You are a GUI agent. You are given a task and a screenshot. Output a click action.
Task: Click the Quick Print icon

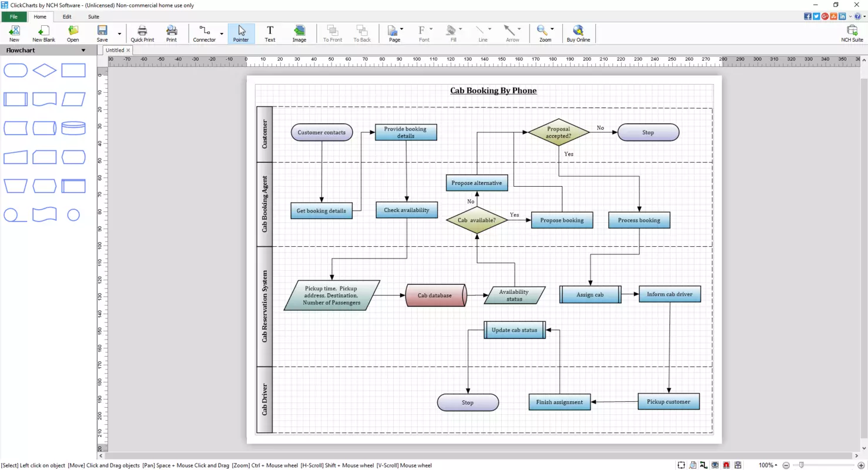[x=142, y=33]
